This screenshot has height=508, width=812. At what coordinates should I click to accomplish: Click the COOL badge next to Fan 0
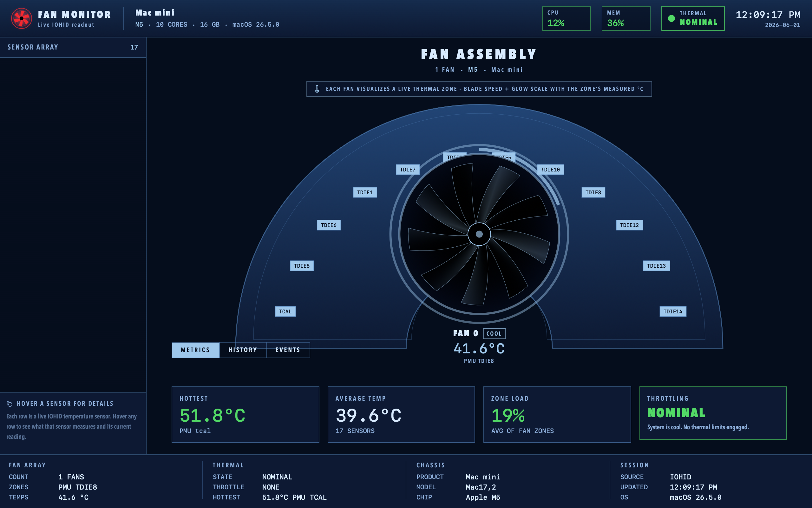494,334
